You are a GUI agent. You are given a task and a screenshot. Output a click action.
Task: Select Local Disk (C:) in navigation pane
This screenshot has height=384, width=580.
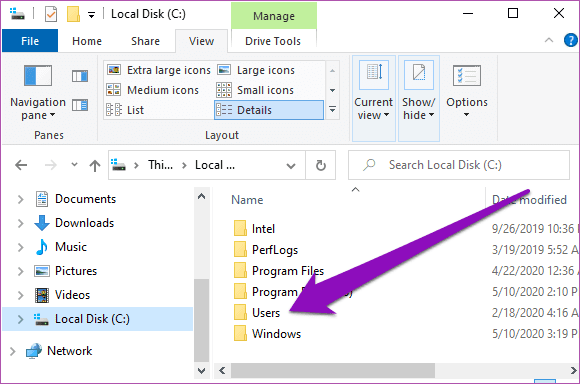coord(98,319)
